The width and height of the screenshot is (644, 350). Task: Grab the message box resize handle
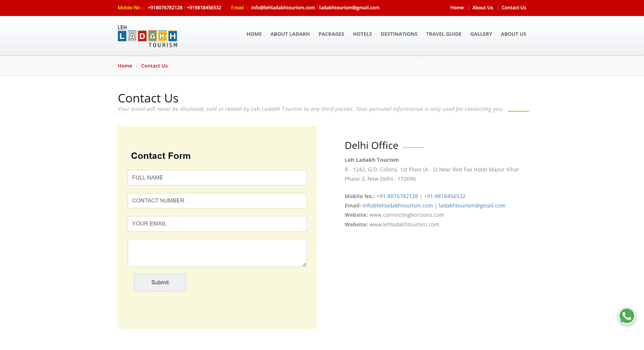pos(304,264)
